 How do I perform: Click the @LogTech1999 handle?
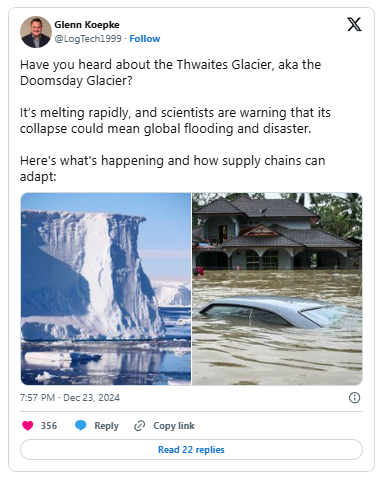pyautogui.click(x=88, y=39)
